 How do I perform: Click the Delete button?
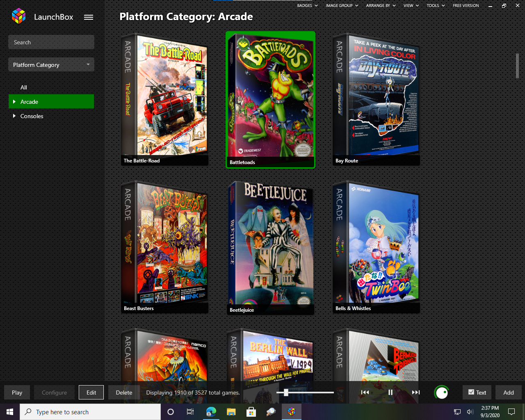pos(124,393)
